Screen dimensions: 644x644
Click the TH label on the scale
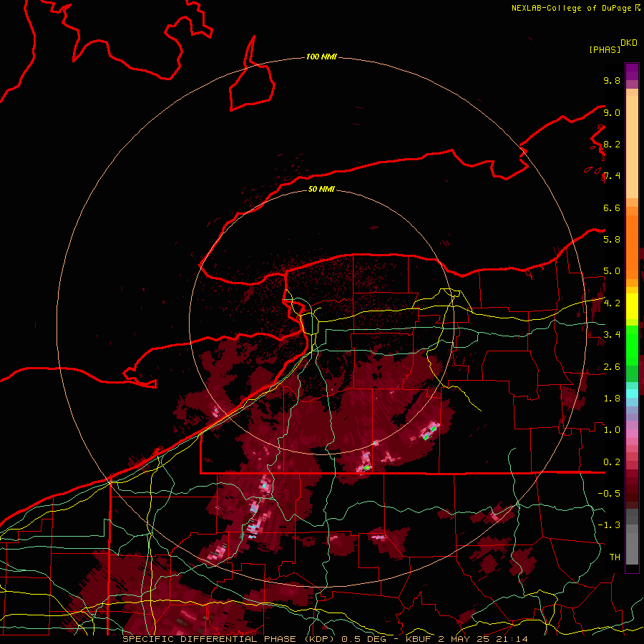pos(615,557)
